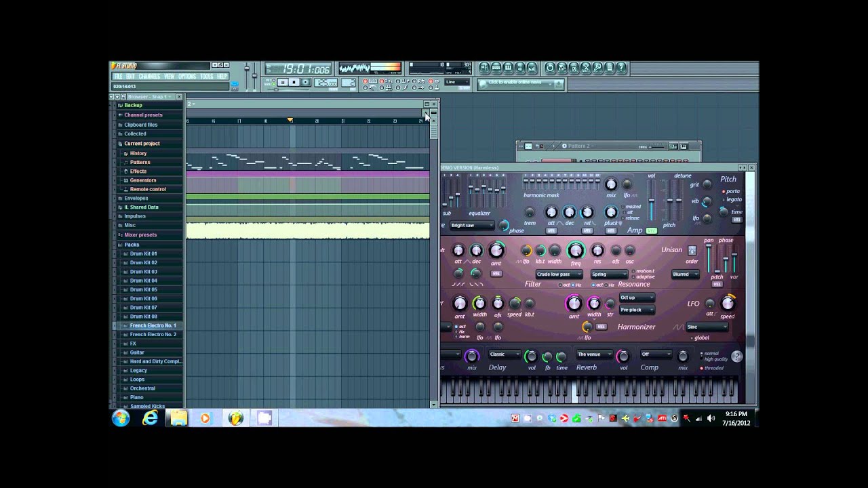Click the Unison order icon in Harmless
Image resolution: width=868 pixels, height=488 pixels.
tap(692, 251)
